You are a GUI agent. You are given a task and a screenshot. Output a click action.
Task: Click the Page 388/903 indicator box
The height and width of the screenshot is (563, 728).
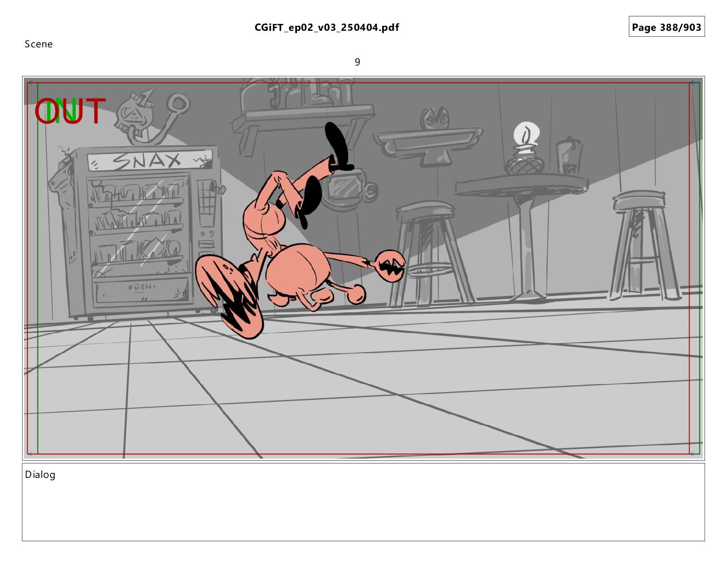[x=666, y=27]
